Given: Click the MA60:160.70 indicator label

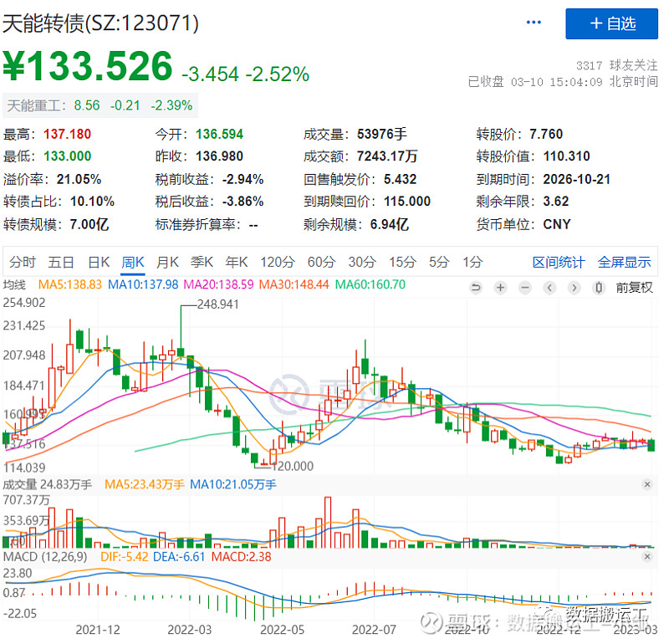Looking at the screenshot, I should 370,284.
